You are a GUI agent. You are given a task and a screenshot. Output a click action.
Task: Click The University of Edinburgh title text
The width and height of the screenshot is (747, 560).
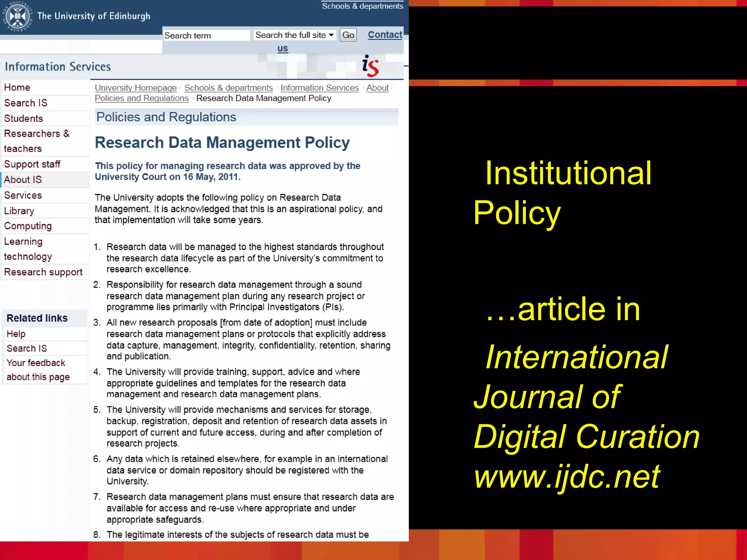pyautogui.click(x=94, y=16)
